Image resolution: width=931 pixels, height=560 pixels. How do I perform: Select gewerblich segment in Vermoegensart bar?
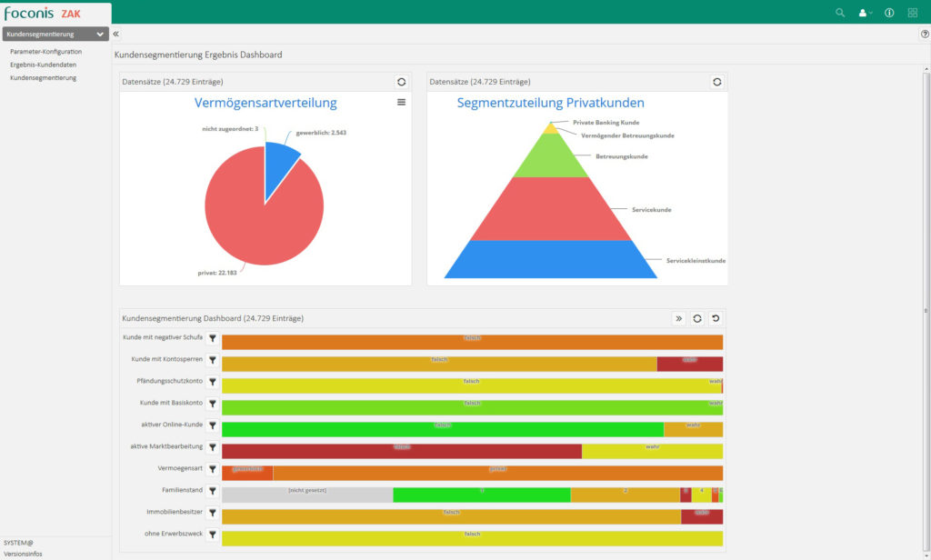247,473
